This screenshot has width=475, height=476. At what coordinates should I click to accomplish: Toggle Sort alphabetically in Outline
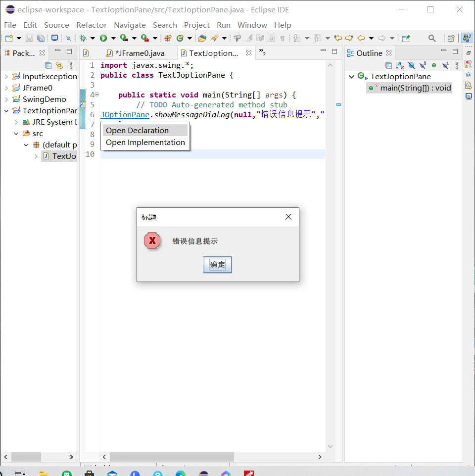400,65
